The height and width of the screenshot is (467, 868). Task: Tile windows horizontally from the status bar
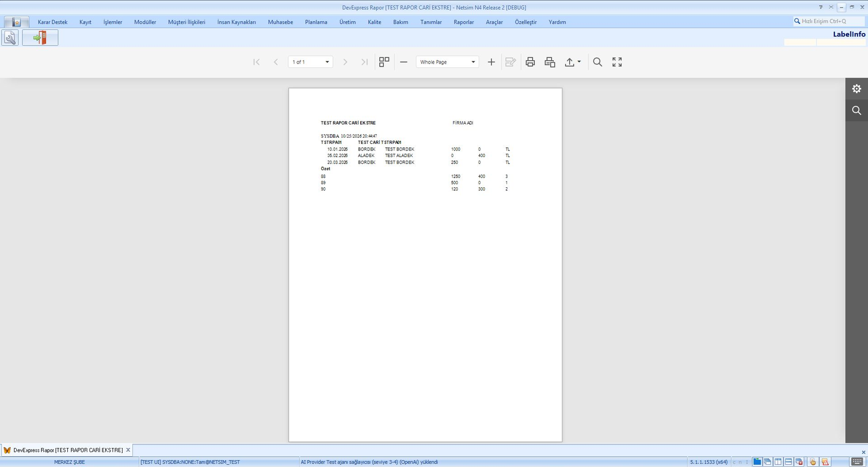pyautogui.click(x=788, y=462)
